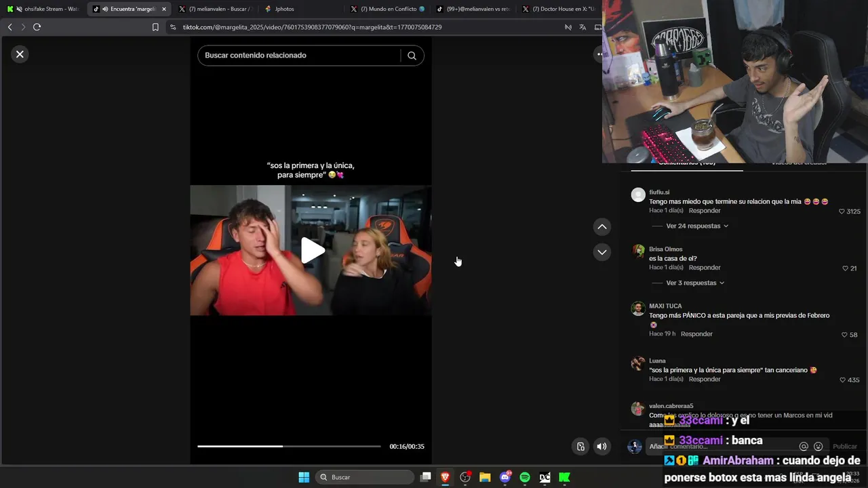Reply to fiufiu.si comment
This screenshot has width=868, height=488.
point(705,211)
